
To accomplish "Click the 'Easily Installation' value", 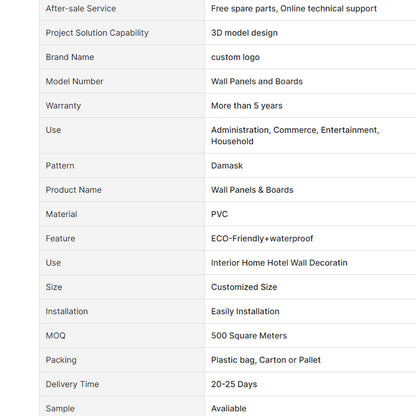I will pyautogui.click(x=245, y=311).
